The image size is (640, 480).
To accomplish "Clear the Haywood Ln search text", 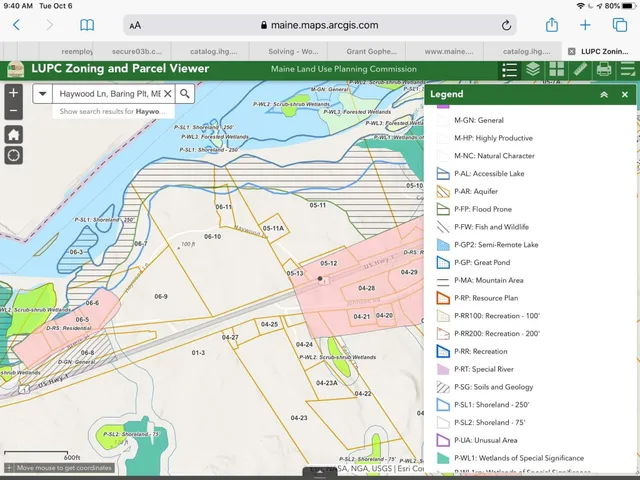I will tap(167, 93).
